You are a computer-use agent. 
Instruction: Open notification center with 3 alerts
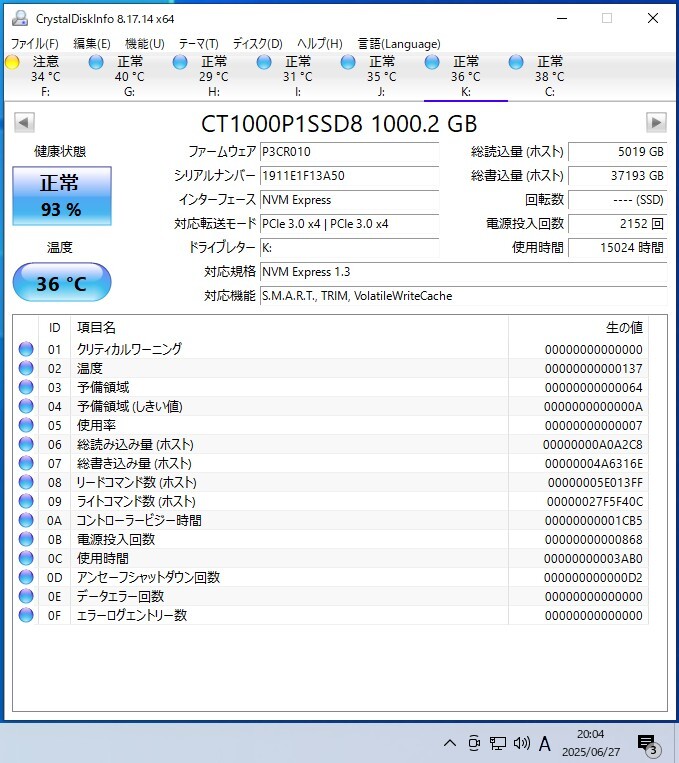648,745
